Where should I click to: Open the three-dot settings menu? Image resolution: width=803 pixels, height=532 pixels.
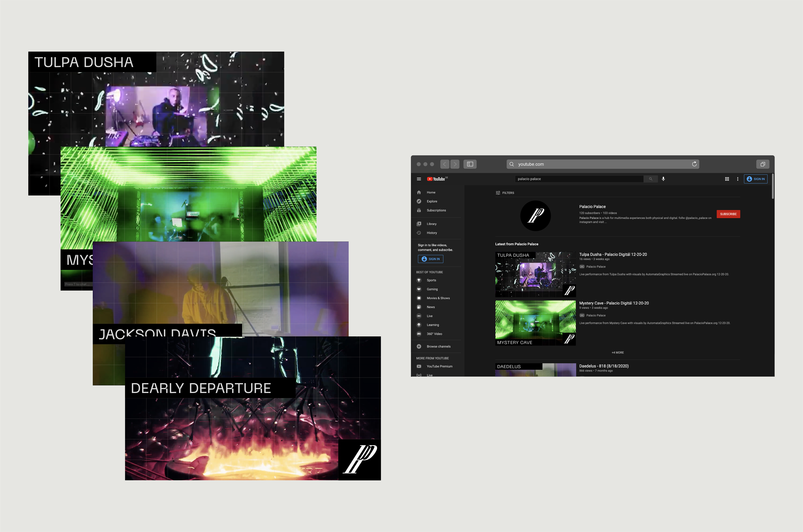pyautogui.click(x=738, y=179)
